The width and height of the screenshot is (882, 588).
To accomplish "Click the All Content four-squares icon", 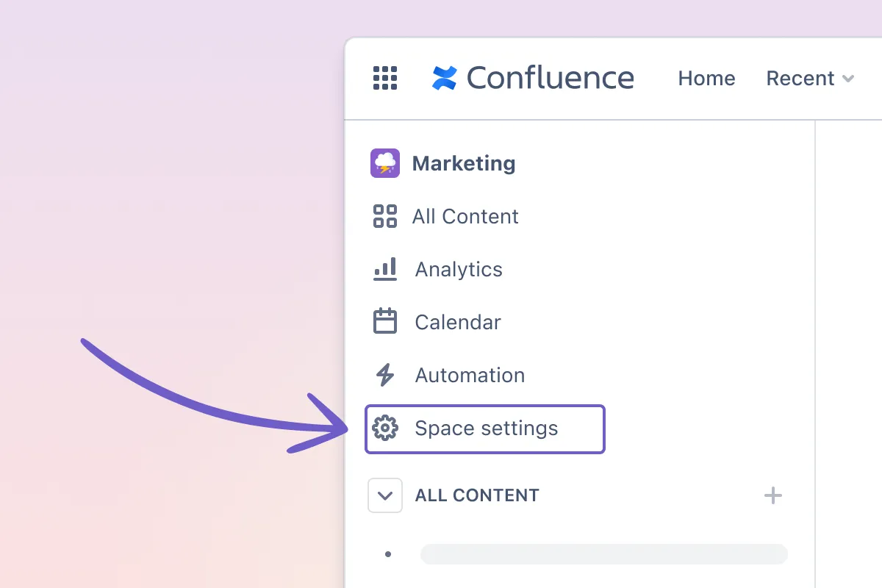I will tap(385, 216).
